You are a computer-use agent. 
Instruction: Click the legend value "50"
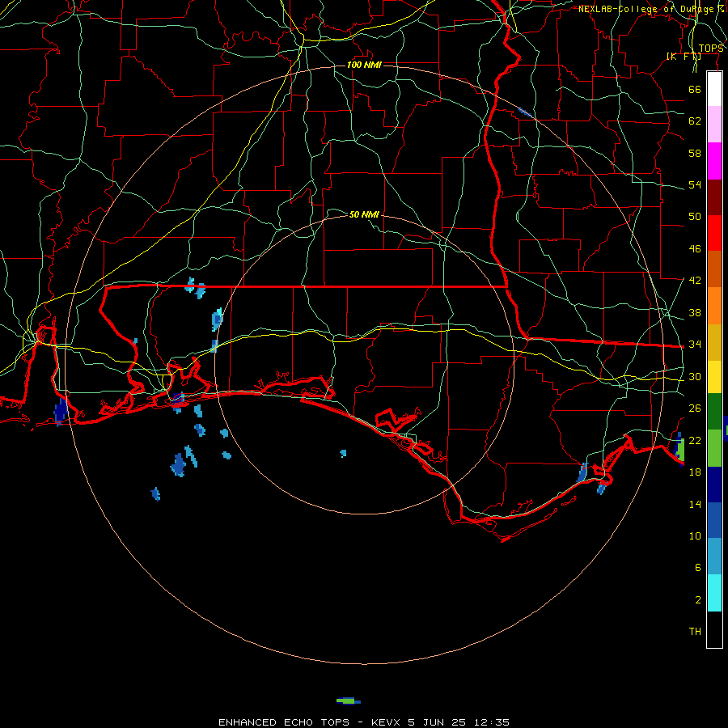point(695,217)
